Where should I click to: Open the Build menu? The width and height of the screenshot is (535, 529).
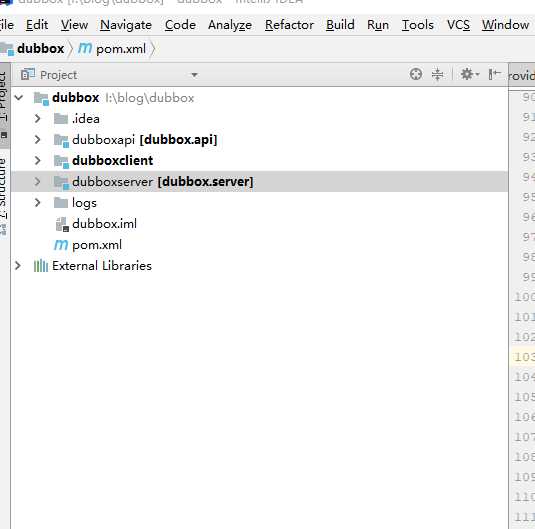[340, 25]
